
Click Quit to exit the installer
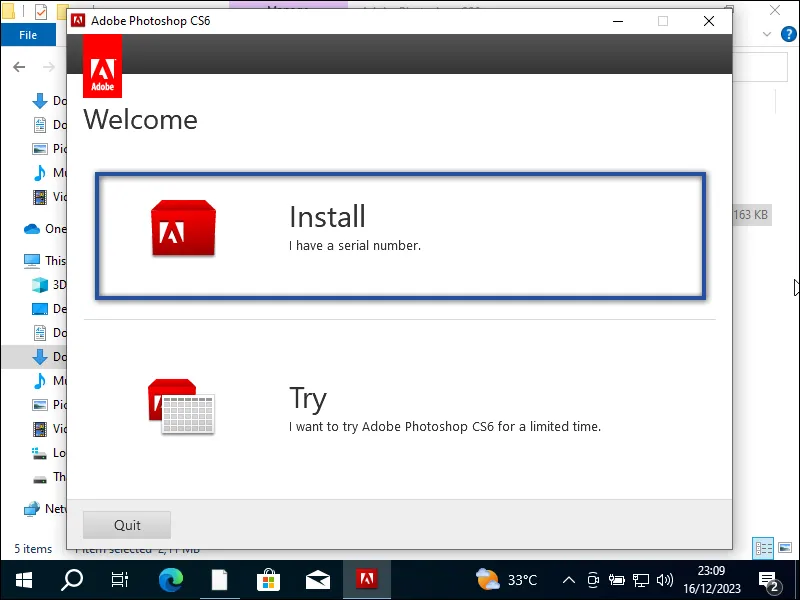click(x=126, y=524)
